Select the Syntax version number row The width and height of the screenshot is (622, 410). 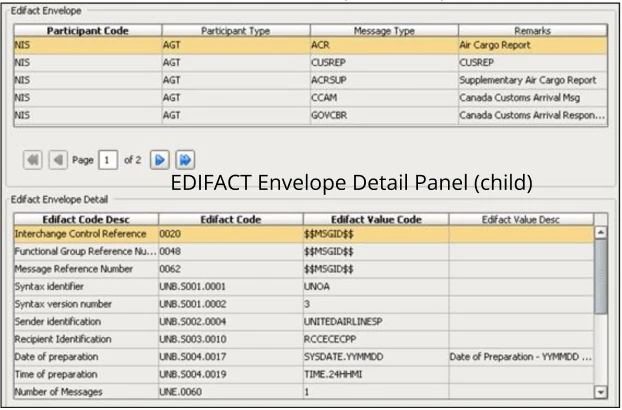click(x=304, y=304)
